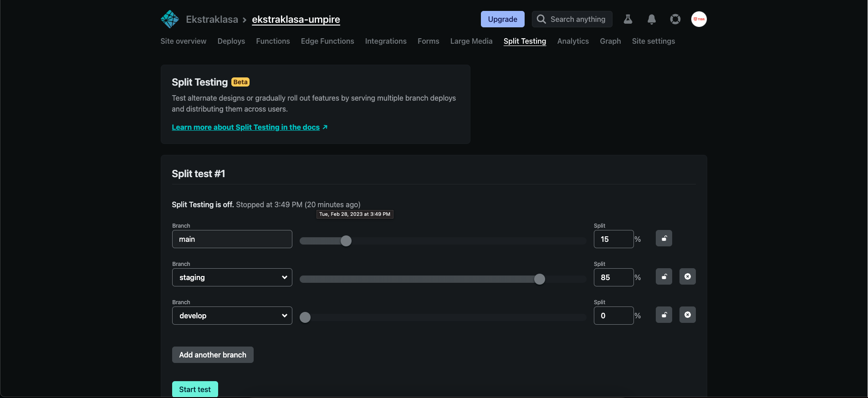868x398 pixels.
Task: Click 'Split test #1' heading
Action: pyautogui.click(x=199, y=173)
